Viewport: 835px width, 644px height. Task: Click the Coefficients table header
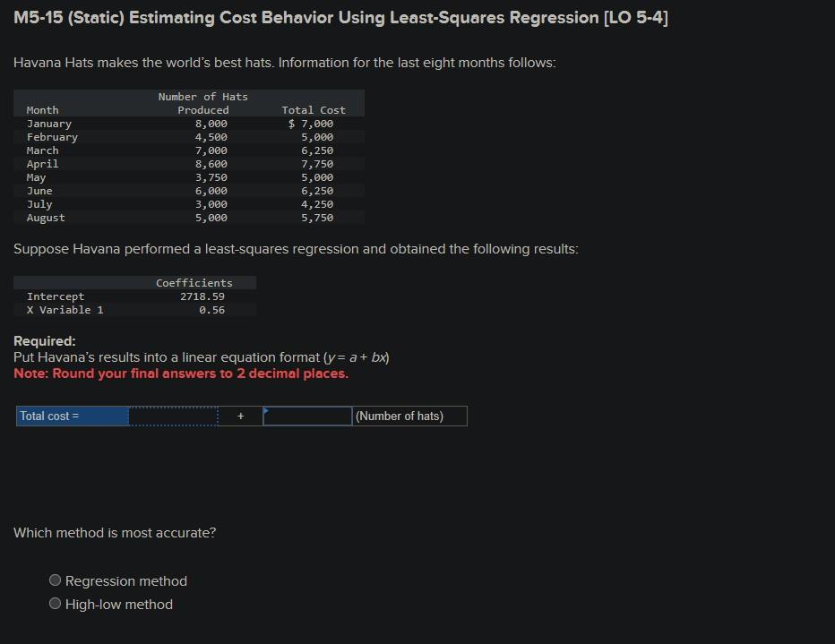pos(194,282)
